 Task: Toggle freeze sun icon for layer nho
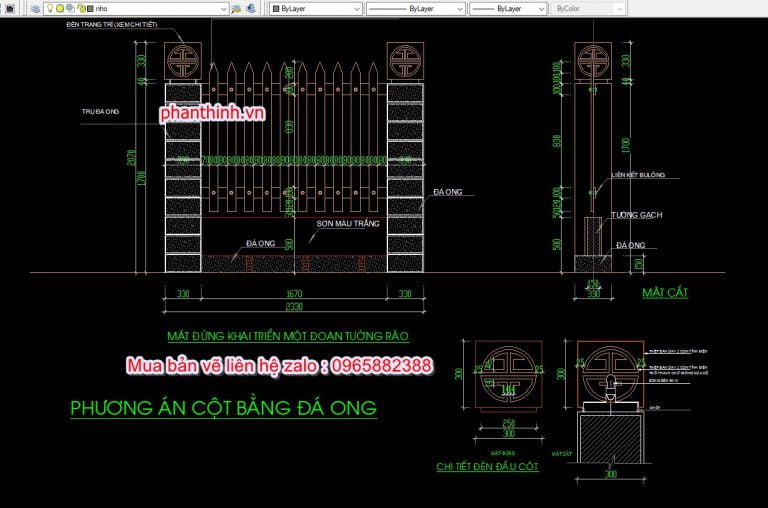point(60,8)
